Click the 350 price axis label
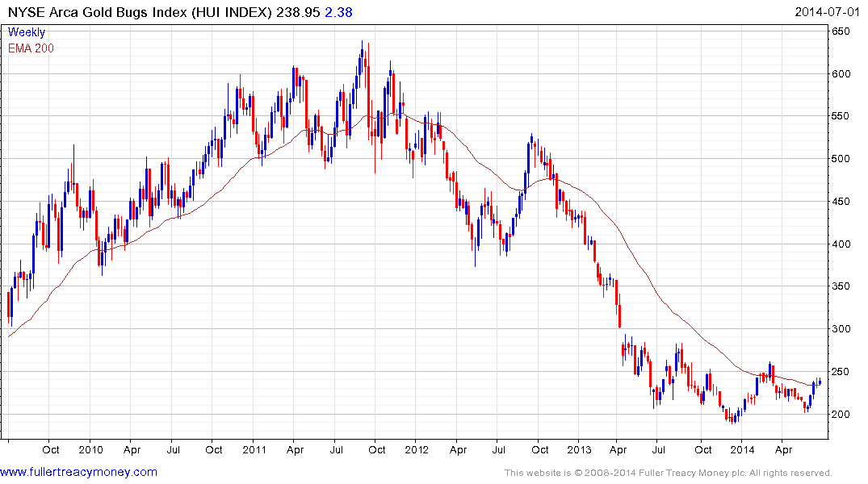Image resolution: width=868 pixels, height=484 pixels. coord(841,286)
